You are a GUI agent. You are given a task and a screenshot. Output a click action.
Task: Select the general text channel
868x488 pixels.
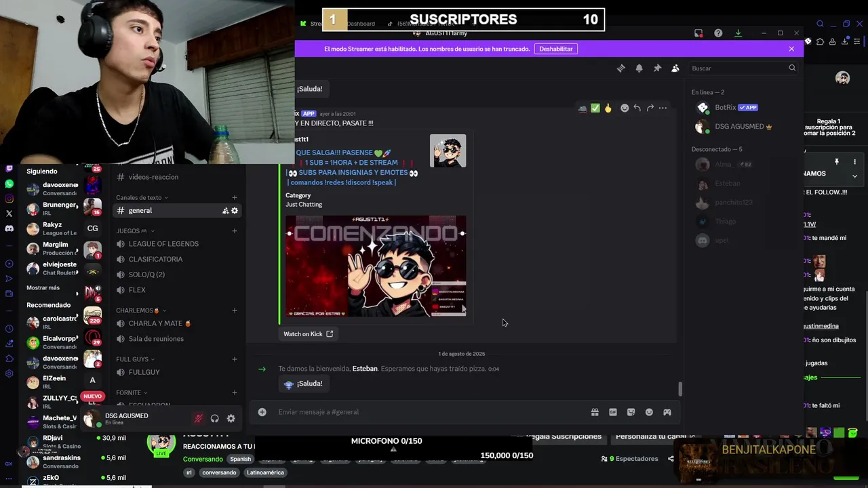[177, 211]
